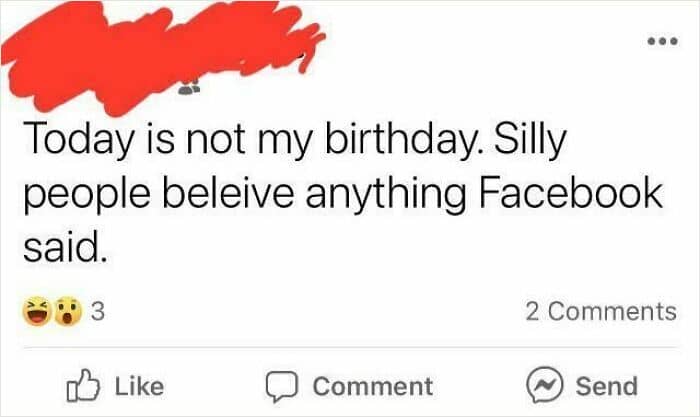Click the "Like" label text

pos(139,386)
